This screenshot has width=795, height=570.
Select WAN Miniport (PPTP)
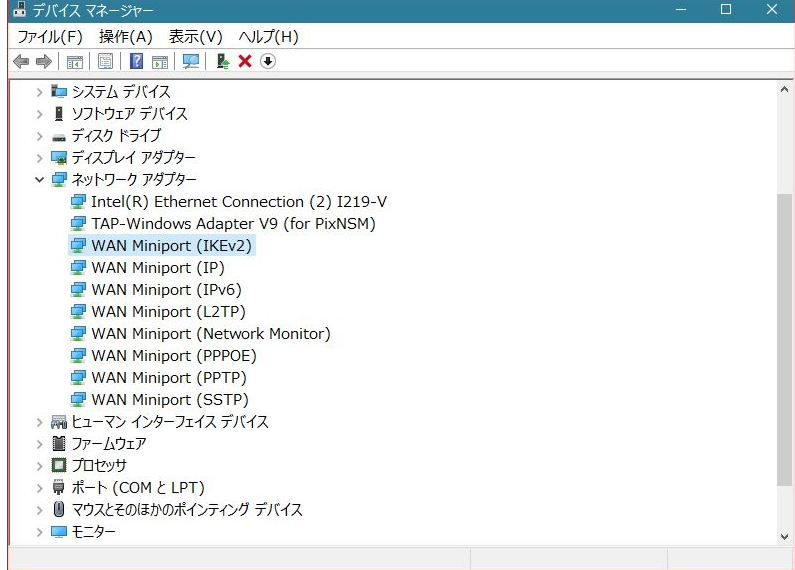(169, 378)
